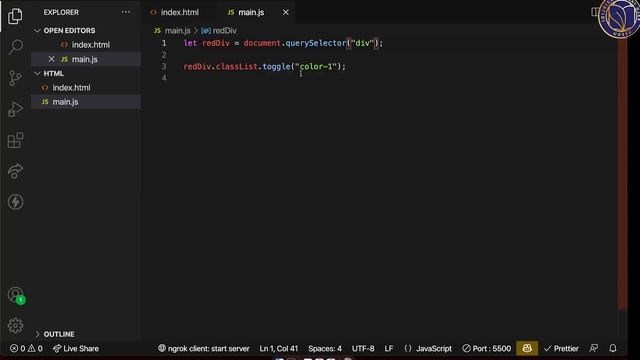Open the Manage settings gear
Viewport: 640px width, 360px height.
click(15, 325)
